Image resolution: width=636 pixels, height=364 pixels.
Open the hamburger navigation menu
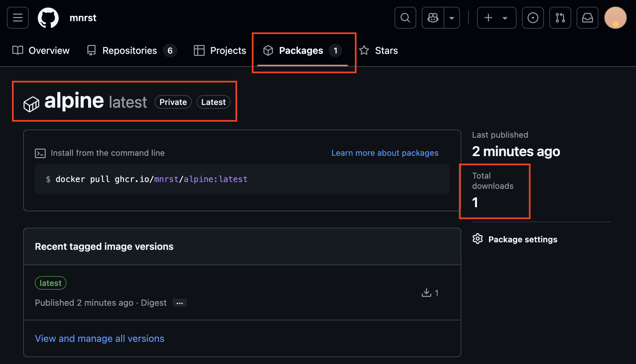coord(18,18)
